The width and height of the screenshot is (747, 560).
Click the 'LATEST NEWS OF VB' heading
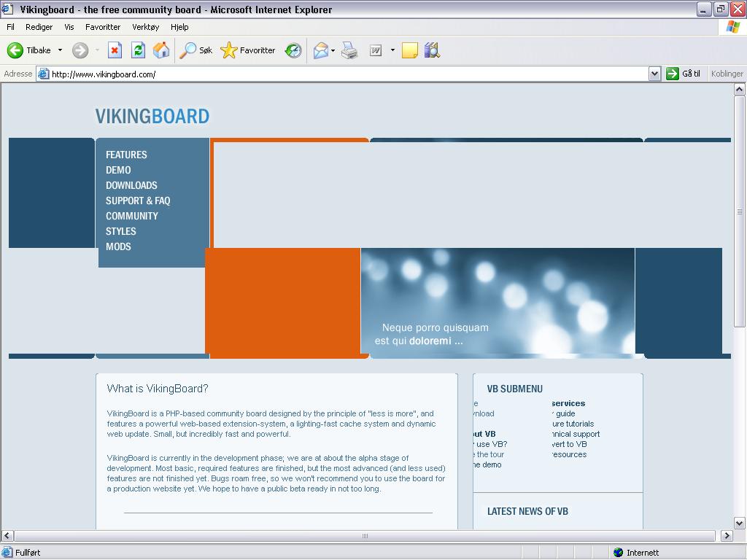click(527, 511)
